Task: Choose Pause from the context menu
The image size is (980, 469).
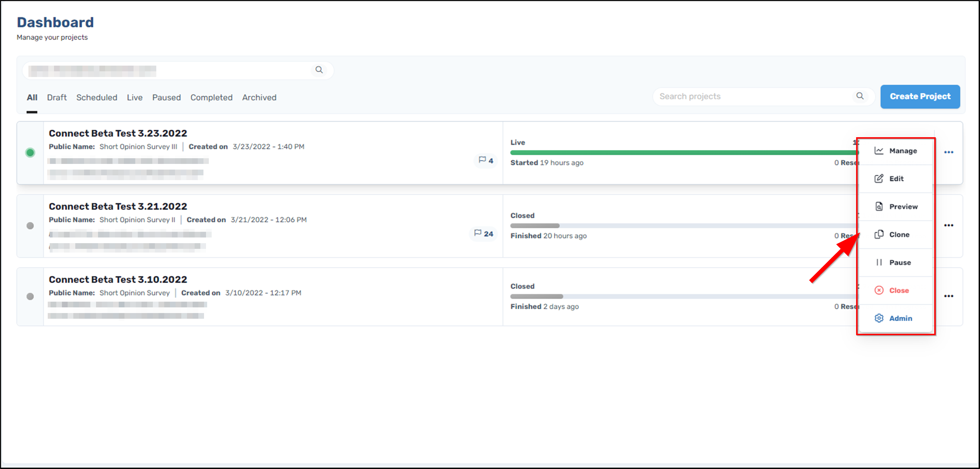Action: 896,262
